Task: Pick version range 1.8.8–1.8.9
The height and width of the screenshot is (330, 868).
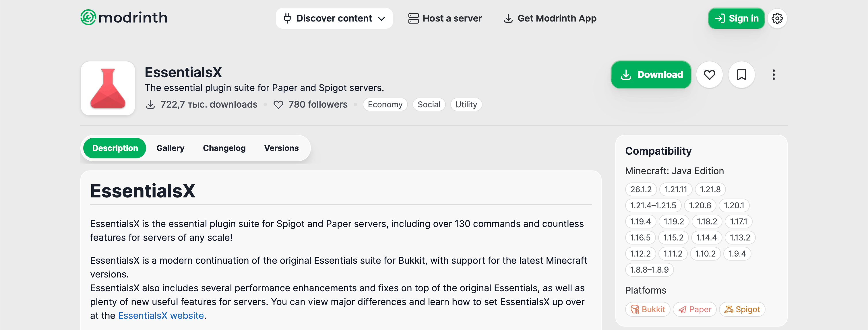Action: click(649, 270)
